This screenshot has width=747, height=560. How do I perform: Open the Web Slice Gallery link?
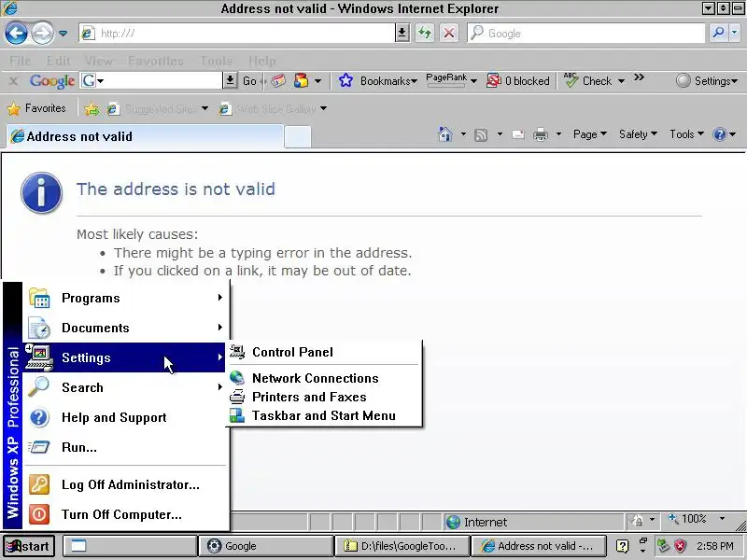click(273, 109)
